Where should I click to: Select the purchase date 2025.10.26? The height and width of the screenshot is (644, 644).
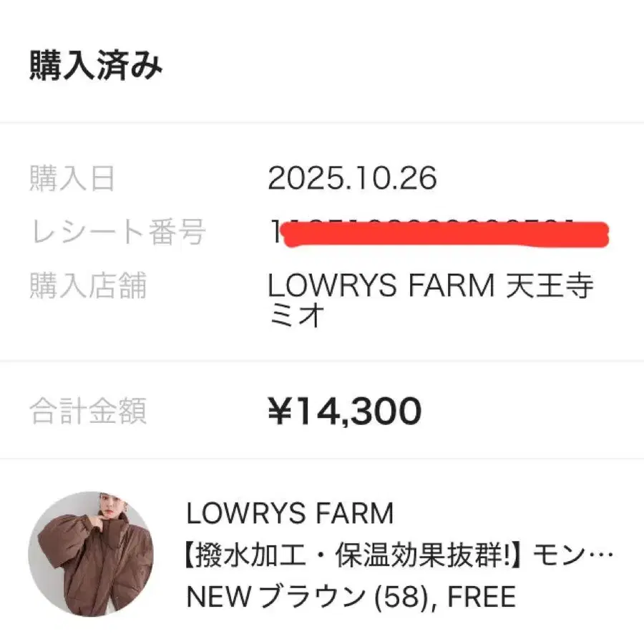352,178
